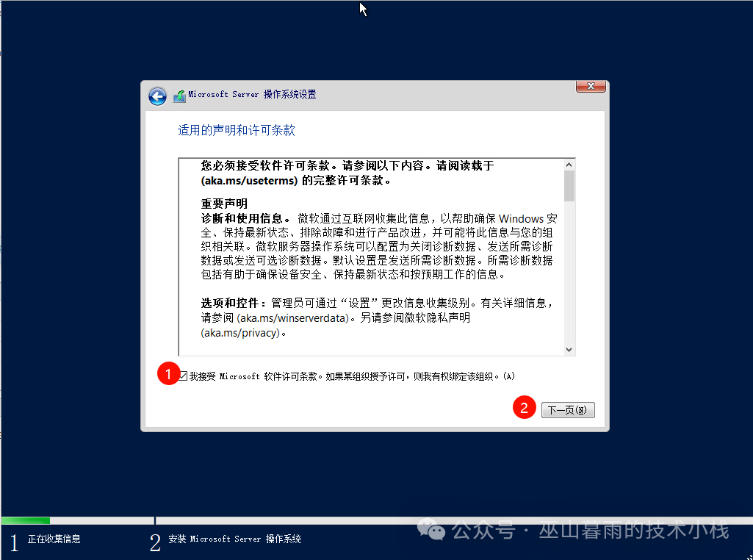Screen dimensions: 753x560
Task: Close the setup dialog with the red X
Action: pos(591,87)
